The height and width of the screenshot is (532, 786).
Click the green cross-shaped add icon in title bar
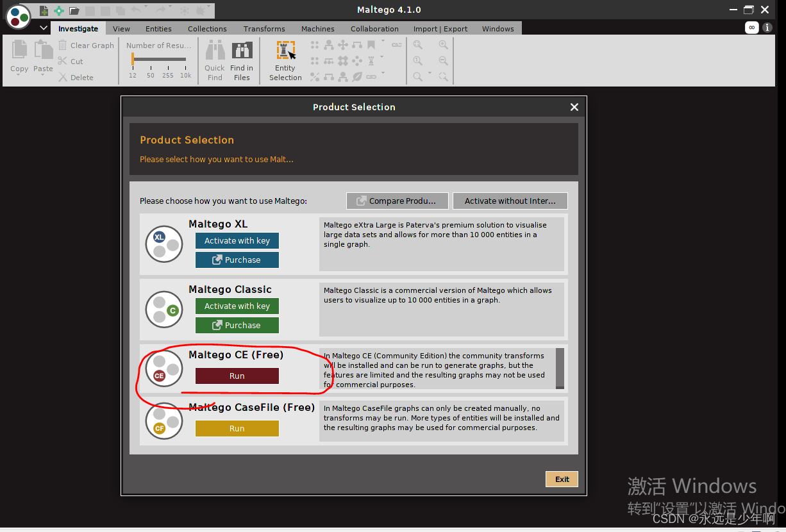tap(59, 10)
